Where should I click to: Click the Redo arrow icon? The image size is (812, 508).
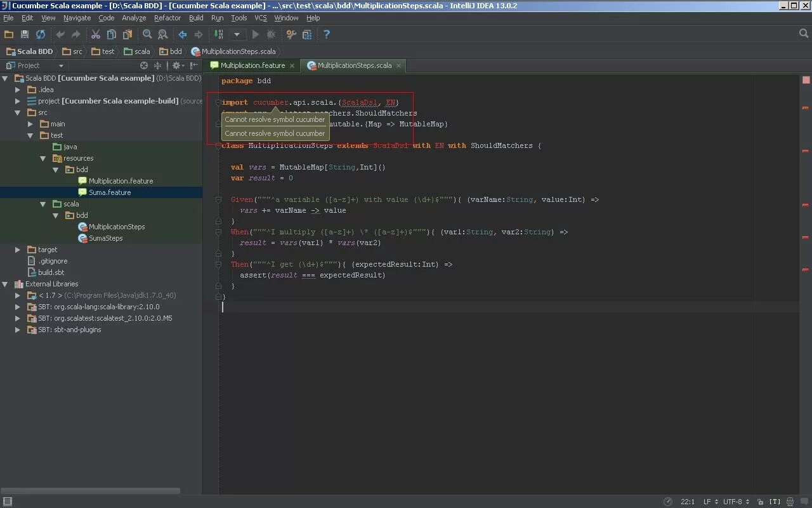[x=76, y=34]
